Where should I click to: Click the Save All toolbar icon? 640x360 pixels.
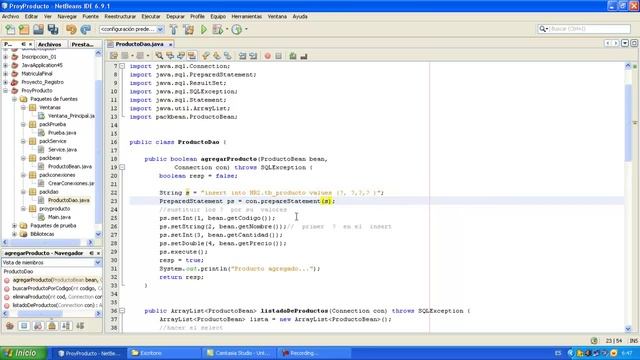click(53, 29)
